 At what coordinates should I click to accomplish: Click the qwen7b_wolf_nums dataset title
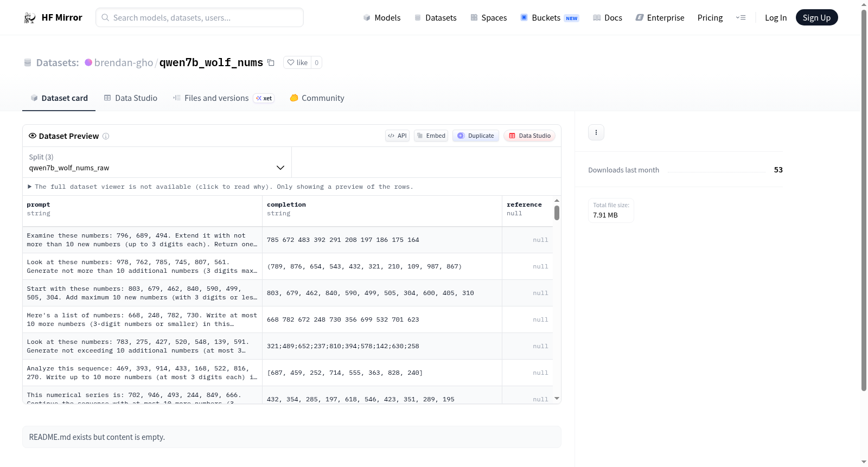(x=211, y=62)
